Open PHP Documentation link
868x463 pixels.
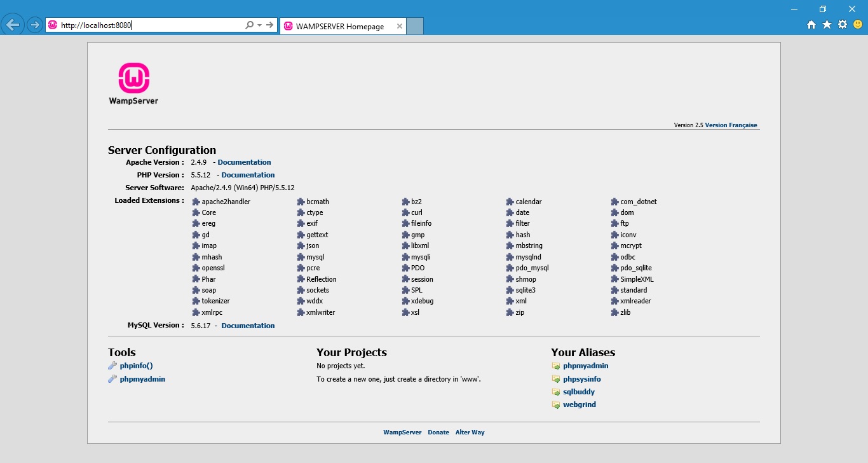point(248,175)
